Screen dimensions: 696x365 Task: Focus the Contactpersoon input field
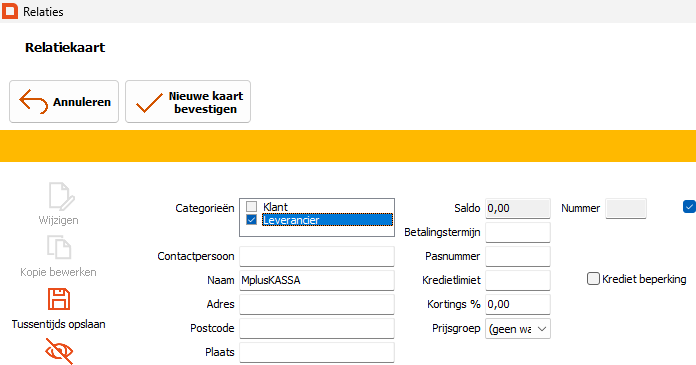[317, 256]
